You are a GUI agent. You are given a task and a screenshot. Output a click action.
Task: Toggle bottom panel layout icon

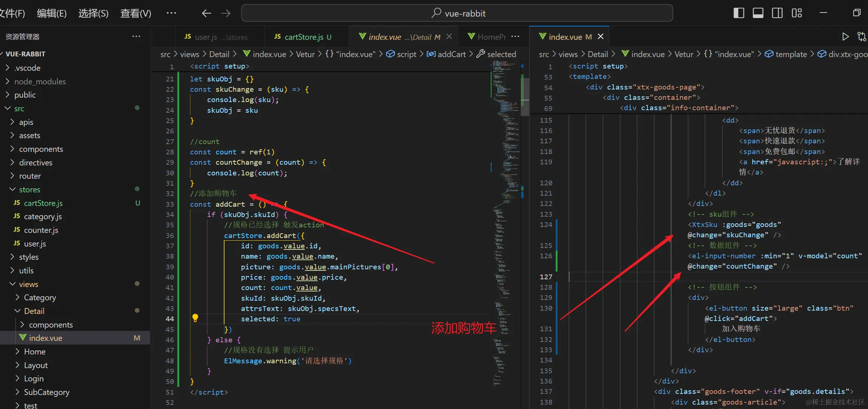(758, 13)
